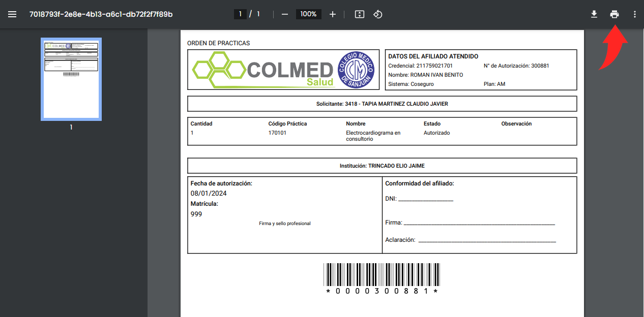Viewport: 644px width, 317px height.
Task: Print the document
Action: [614, 14]
